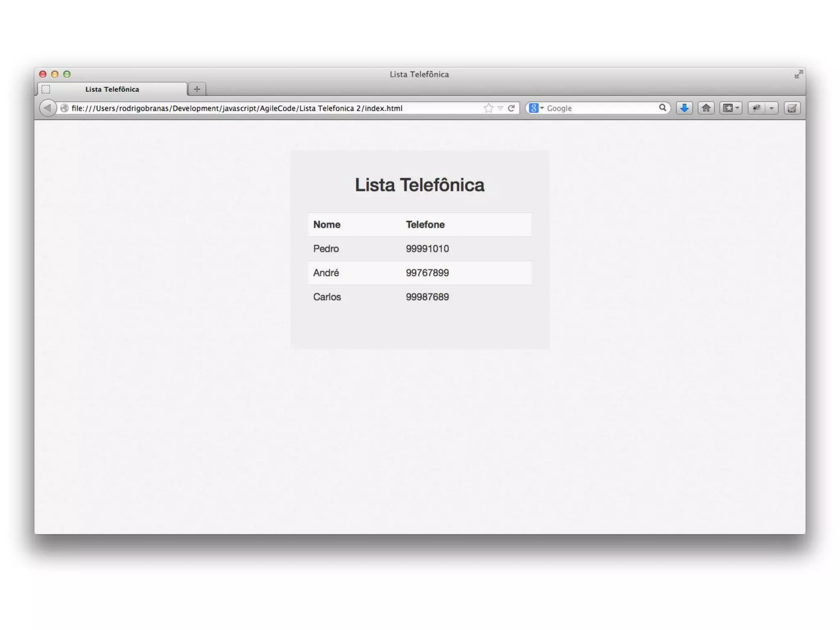
Task: Open URL history dropdown arrow
Action: click(x=500, y=108)
